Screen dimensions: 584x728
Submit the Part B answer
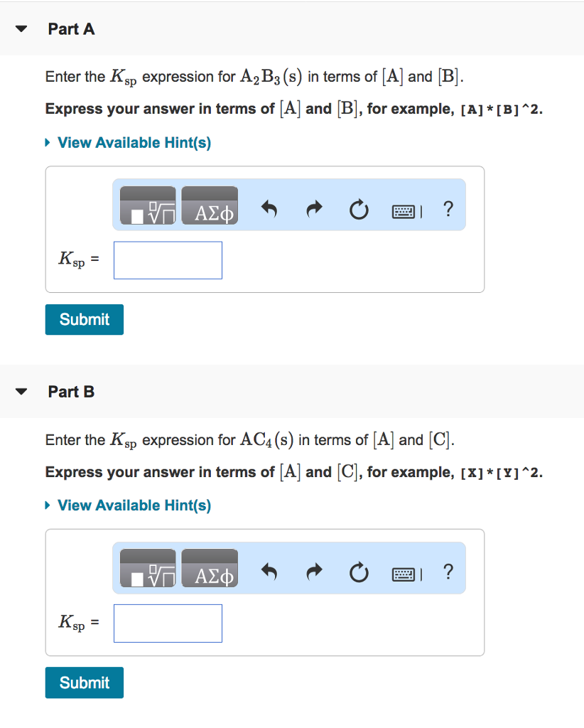(84, 682)
